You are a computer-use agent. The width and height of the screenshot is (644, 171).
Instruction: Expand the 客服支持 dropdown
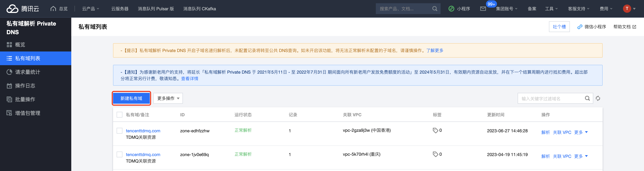[x=578, y=9]
